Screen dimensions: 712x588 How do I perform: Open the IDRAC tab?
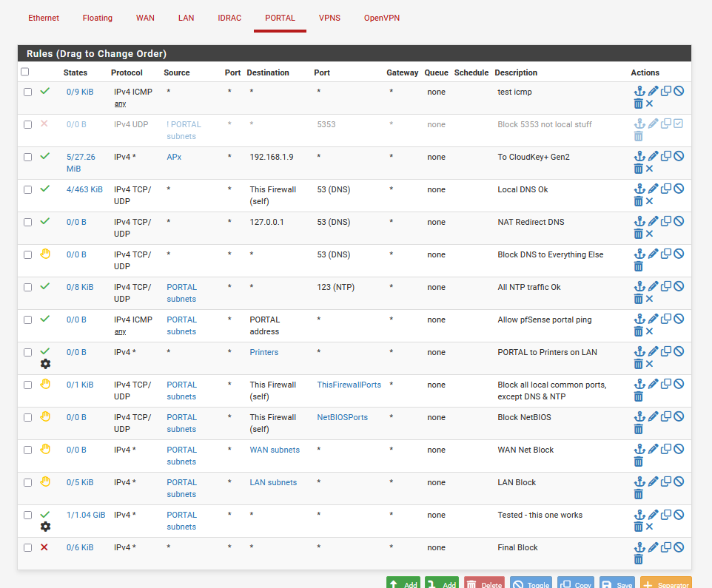point(229,18)
